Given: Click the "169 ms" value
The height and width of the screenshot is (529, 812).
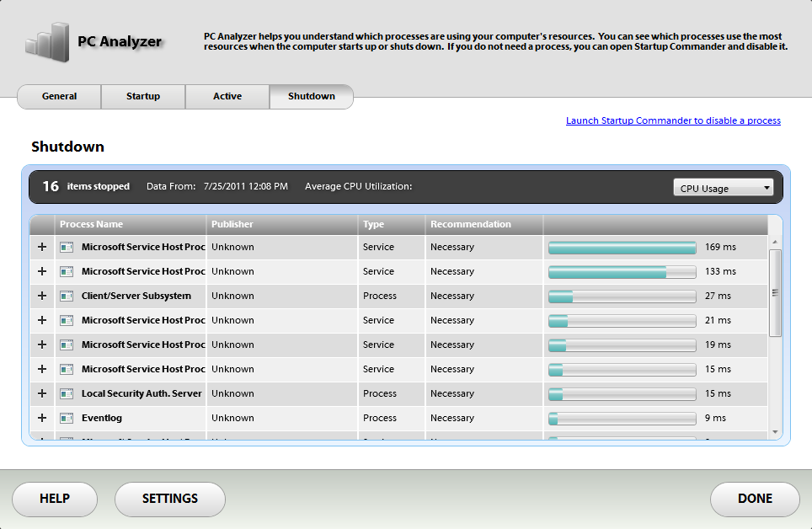Looking at the screenshot, I should click(720, 247).
